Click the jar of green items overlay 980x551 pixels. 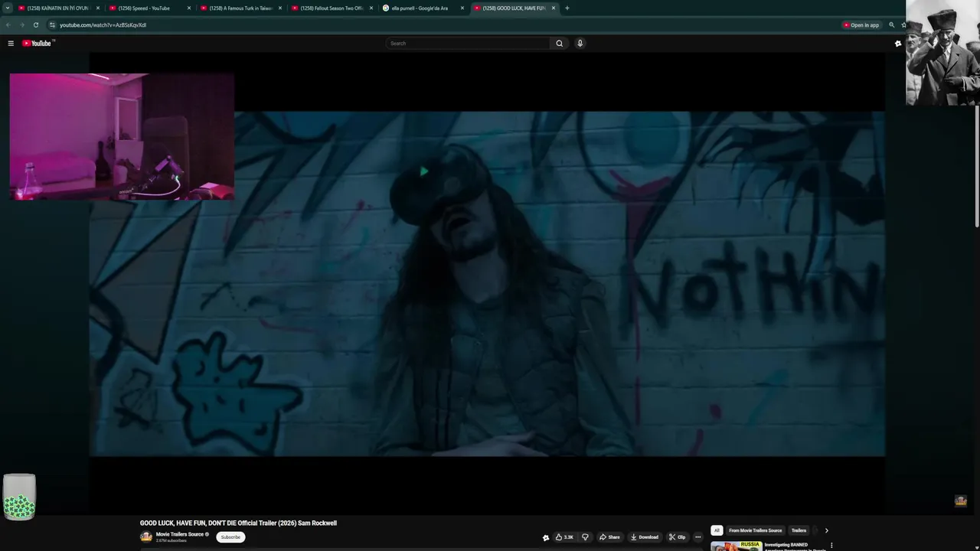click(19, 497)
